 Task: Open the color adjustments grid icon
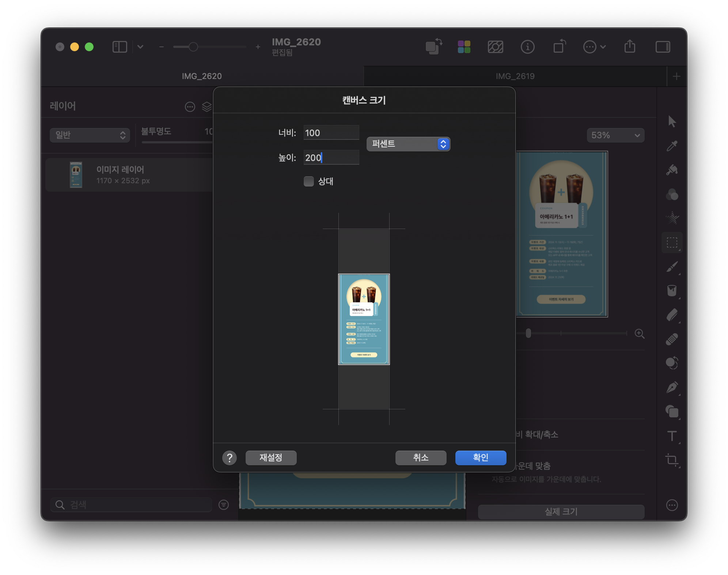464,47
